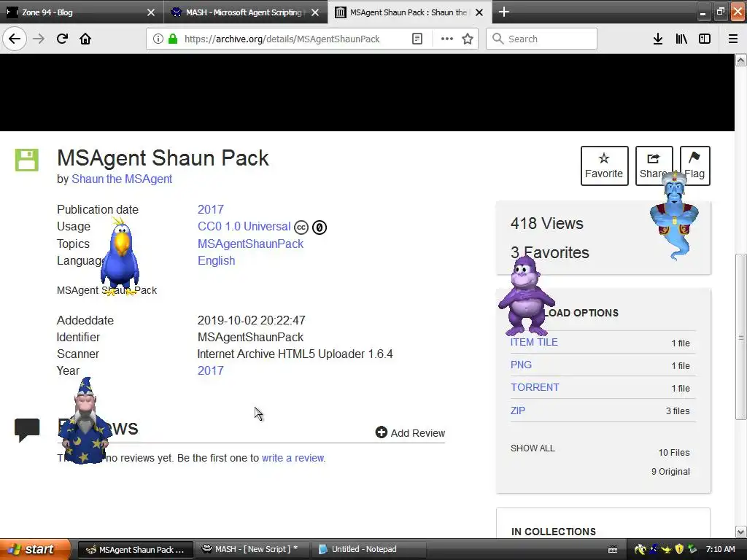This screenshot has width=747, height=560.
Task: Click the public domain zero icon
Action: tap(320, 227)
